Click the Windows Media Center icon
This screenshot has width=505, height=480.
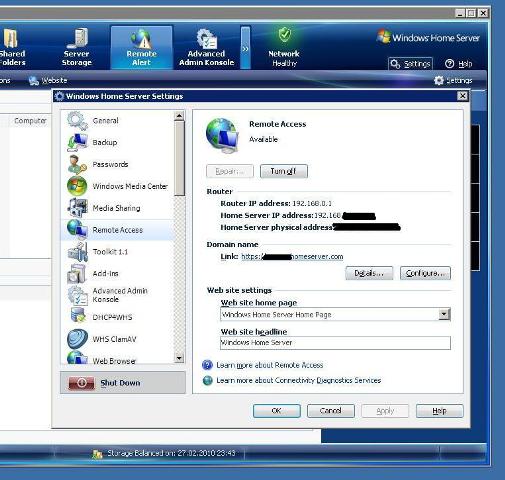(x=77, y=186)
